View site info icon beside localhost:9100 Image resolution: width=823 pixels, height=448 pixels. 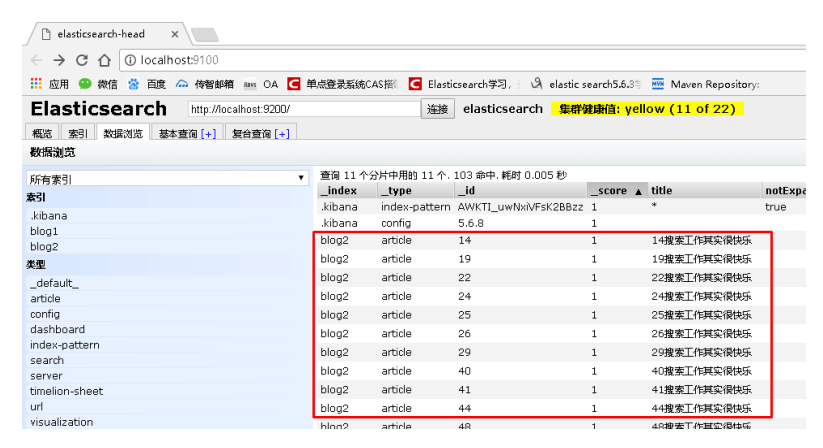click(130, 60)
